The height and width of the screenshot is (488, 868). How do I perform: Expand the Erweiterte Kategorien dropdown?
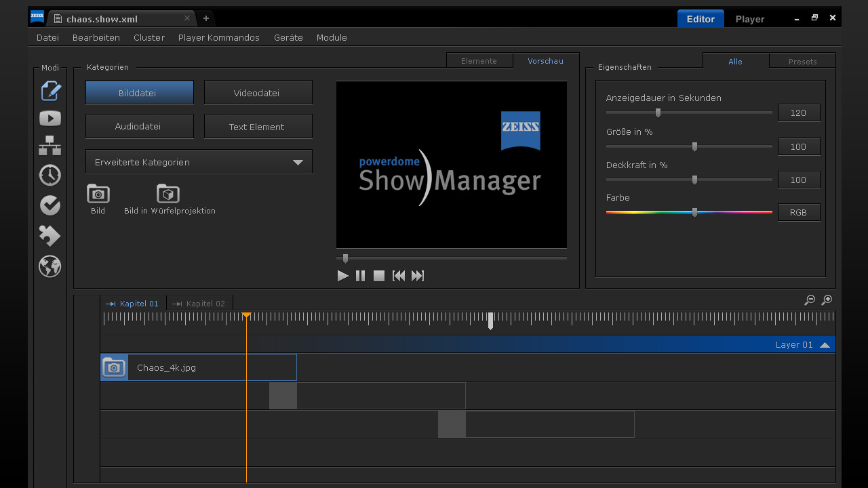pyautogui.click(x=199, y=162)
